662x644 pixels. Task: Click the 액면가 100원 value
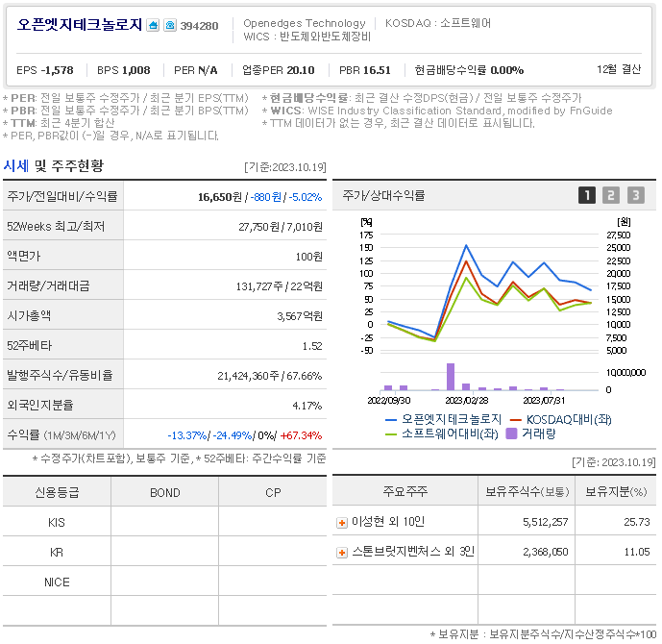[x=309, y=257]
